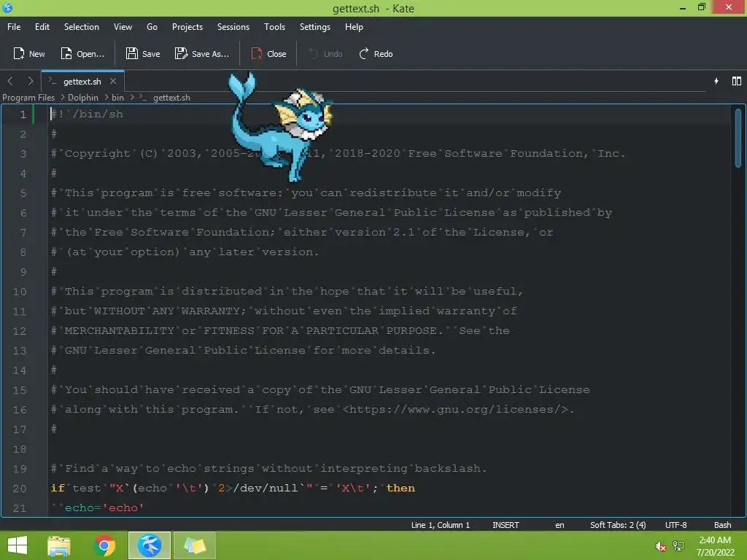Go to the previous tab arrow
Viewport: 747px width, 560px height.
tap(10, 81)
